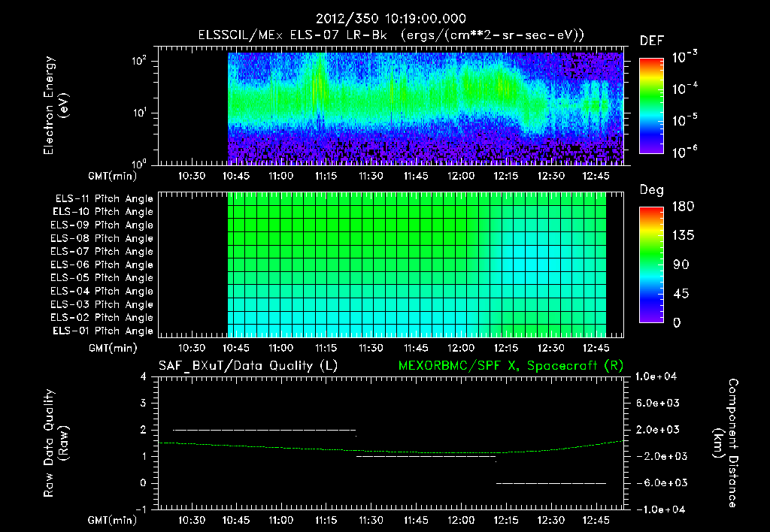The image size is (770, 532).
Task: Click the 10^1 tick on energy axis
Action: (139, 113)
